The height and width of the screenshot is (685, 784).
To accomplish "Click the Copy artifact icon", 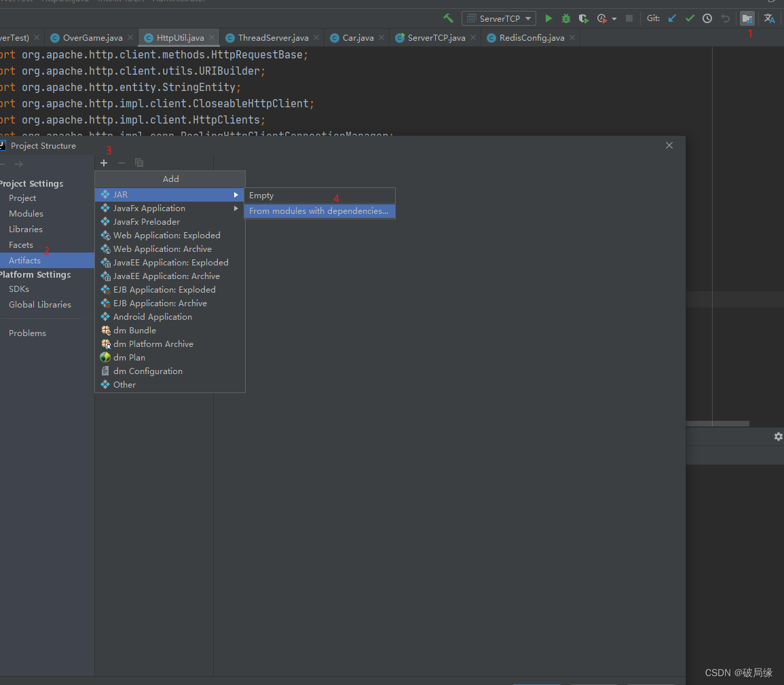I will coord(139,163).
